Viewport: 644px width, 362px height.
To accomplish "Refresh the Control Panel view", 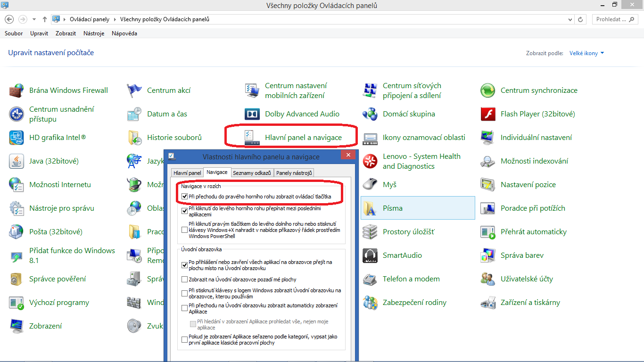I will tap(581, 19).
